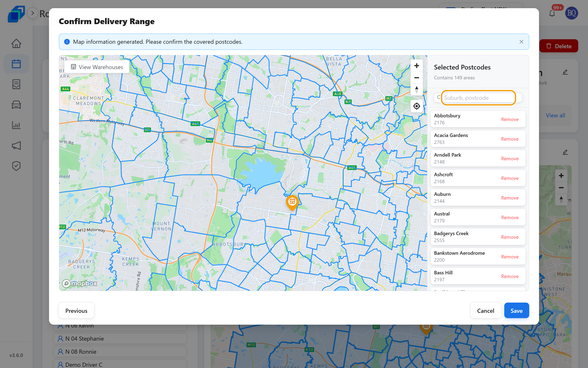Click the Selected Postcodes heading

462,67
